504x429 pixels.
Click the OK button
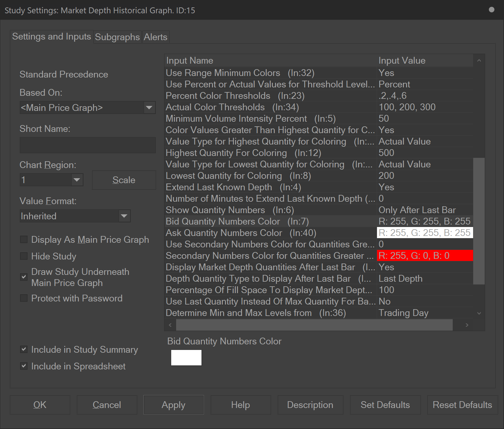pyautogui.click(x=40, y=405)
